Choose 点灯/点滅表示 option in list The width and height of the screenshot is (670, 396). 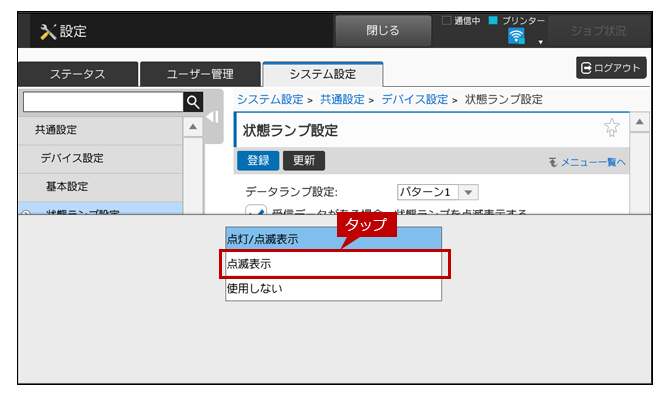coord(333,239)
